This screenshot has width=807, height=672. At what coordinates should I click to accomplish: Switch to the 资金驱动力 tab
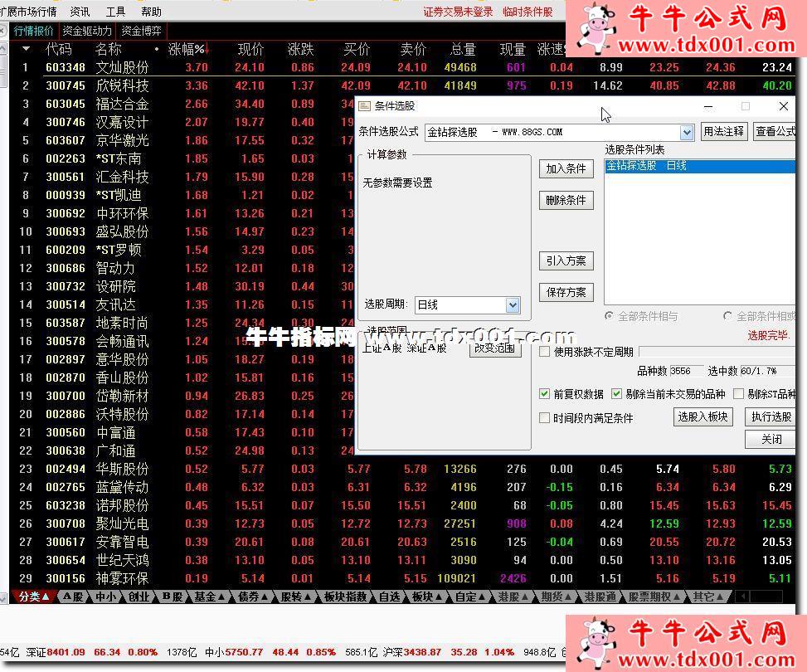[87, 31]
